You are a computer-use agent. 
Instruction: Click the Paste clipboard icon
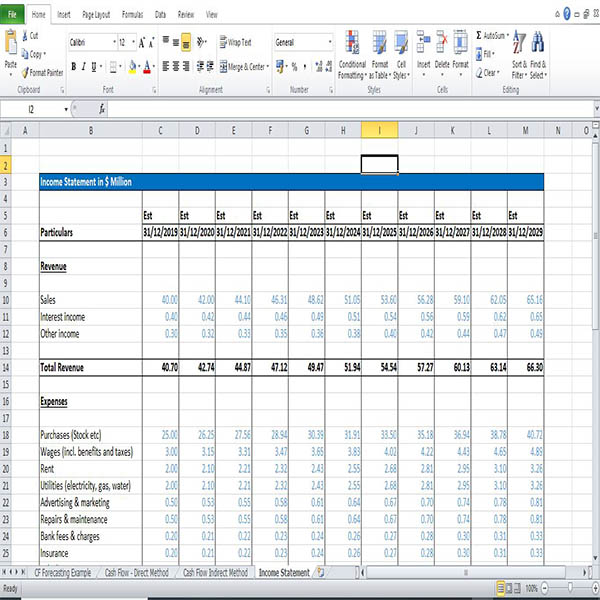pyautogui.click(x=11, y=42)
